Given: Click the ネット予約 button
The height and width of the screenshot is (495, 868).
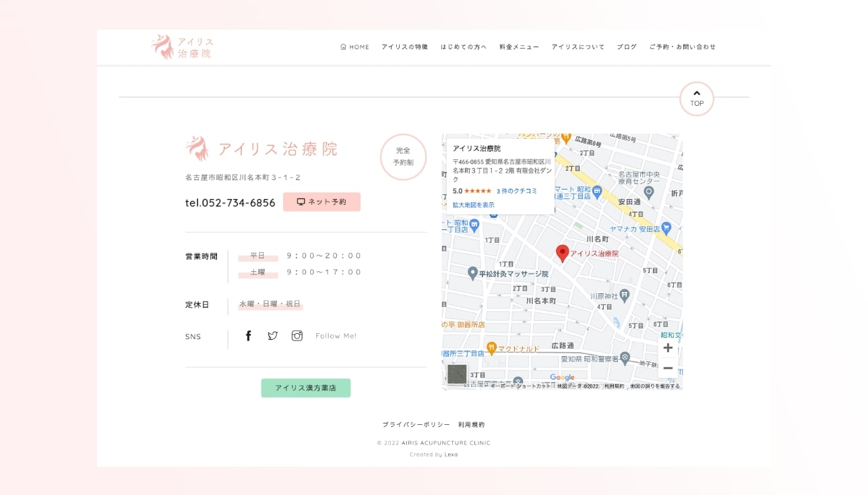Looking at the screenshot, I should (x=321, y=202).
